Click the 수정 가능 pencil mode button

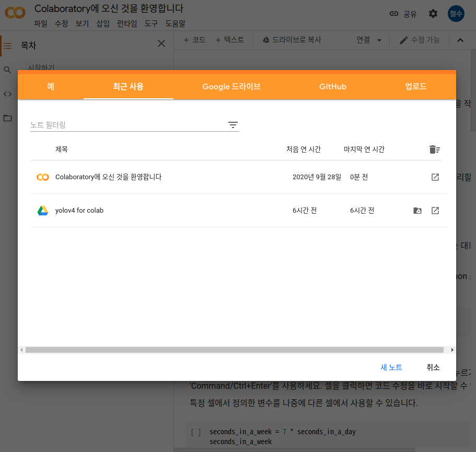pos(420,40)
